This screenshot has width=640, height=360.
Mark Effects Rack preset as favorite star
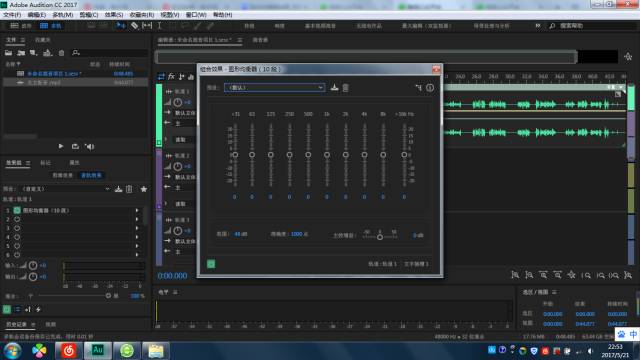(144, 189)
